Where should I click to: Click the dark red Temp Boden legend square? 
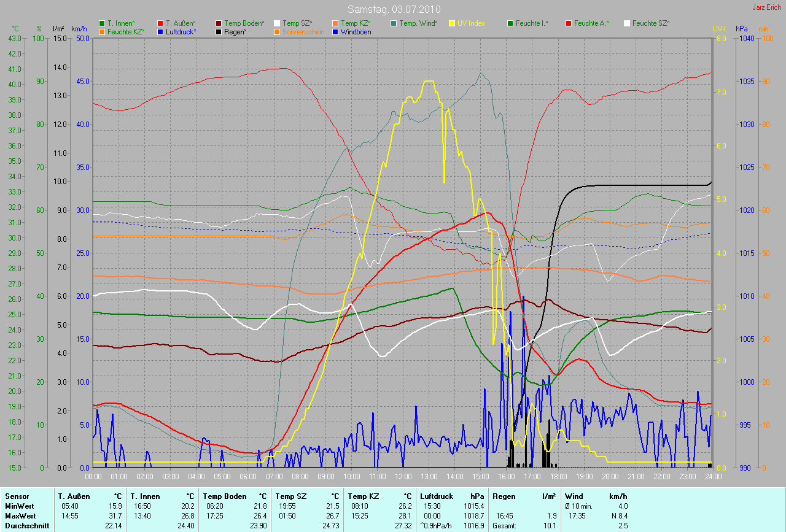coord(219,23)
